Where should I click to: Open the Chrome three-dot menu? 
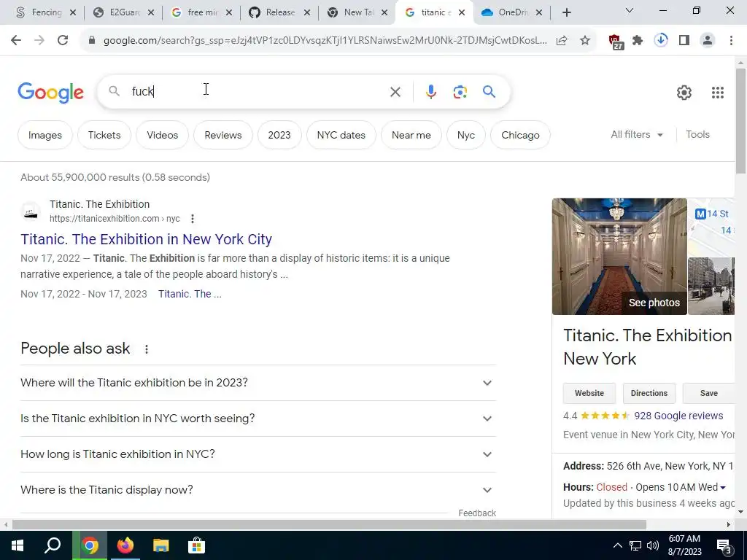tap(731, 41)
